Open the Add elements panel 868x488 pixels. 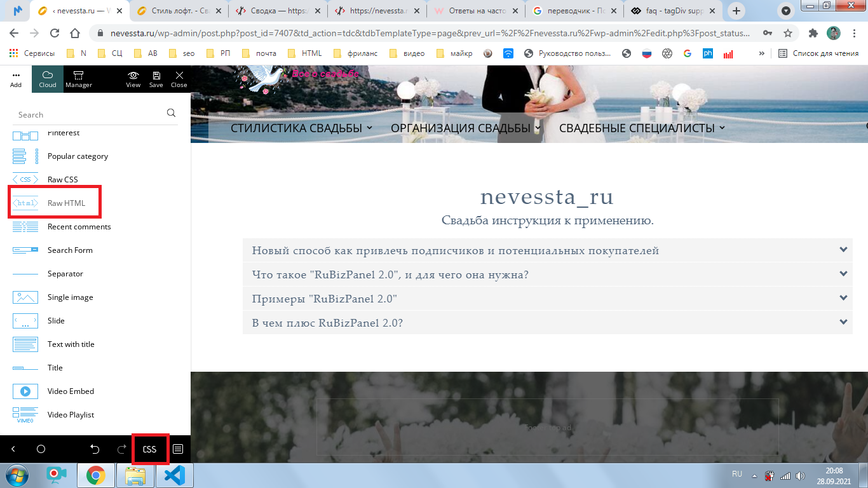(x=16, y=79)
